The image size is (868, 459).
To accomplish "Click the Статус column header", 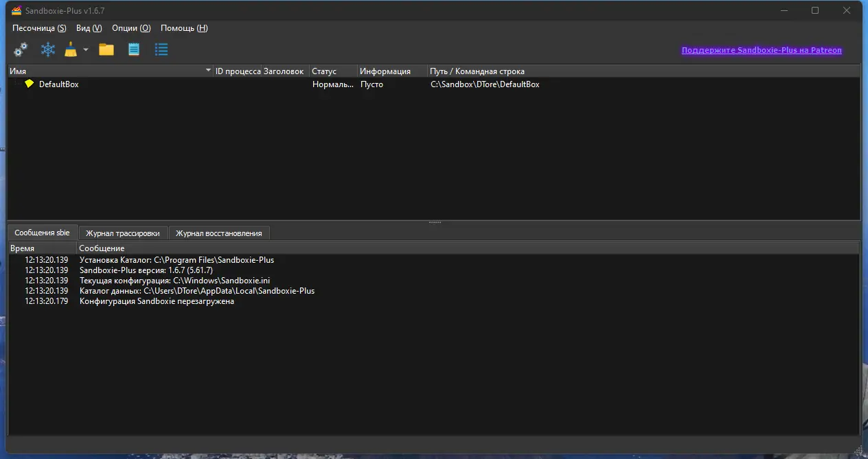I will pyautogui.click(x=334, y=71).
